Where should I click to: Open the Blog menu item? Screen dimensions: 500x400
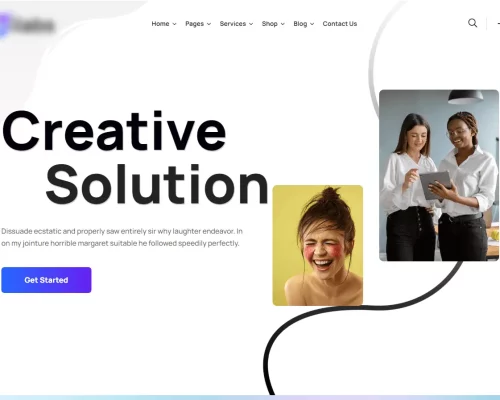point(300,24)
